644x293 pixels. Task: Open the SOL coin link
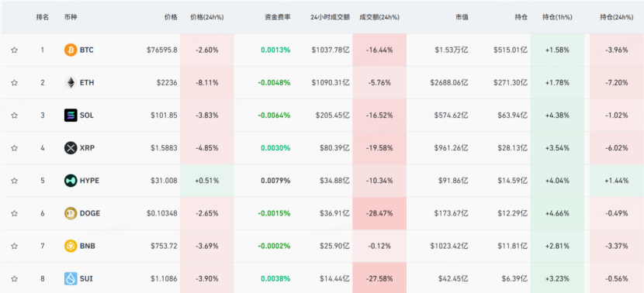coord(87,115)
